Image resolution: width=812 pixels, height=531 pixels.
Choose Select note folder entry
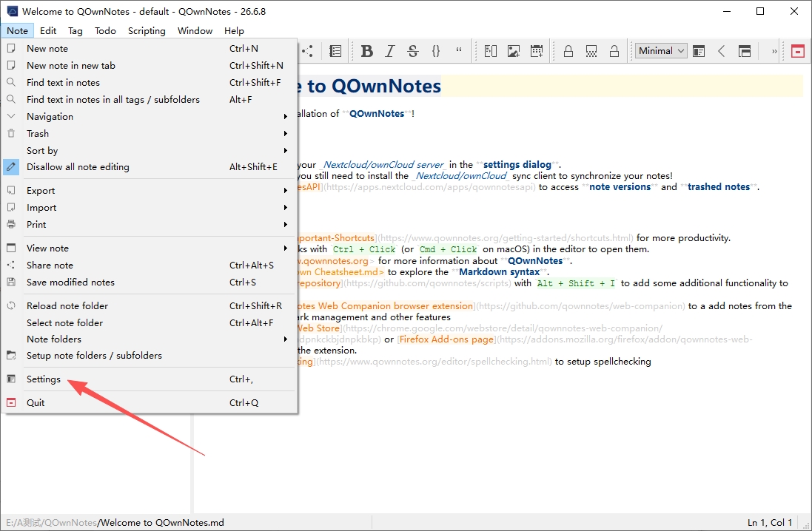pos(149,322)
